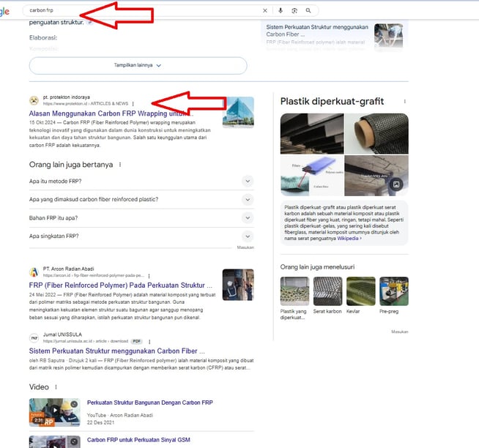479x448 pixels.
Task: Open PT. Arcon Radian Abadi favicon
Action: (x=34, y=272)
